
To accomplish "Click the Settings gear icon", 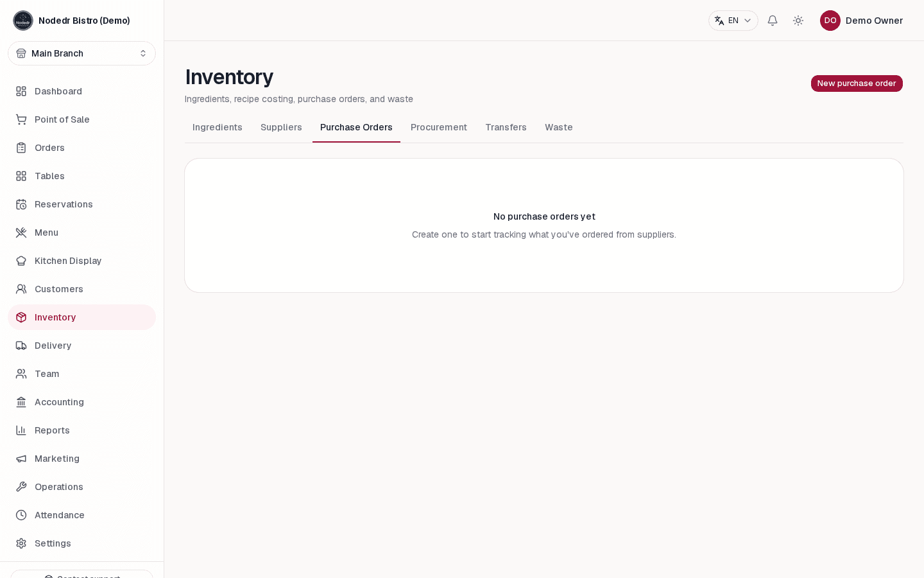I will [x=21, y=543].
